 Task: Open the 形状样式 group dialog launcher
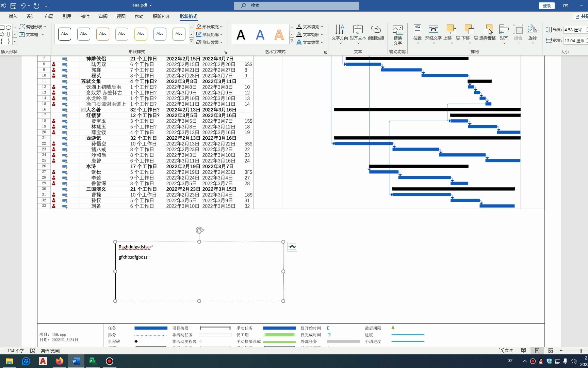click(225, 52)
